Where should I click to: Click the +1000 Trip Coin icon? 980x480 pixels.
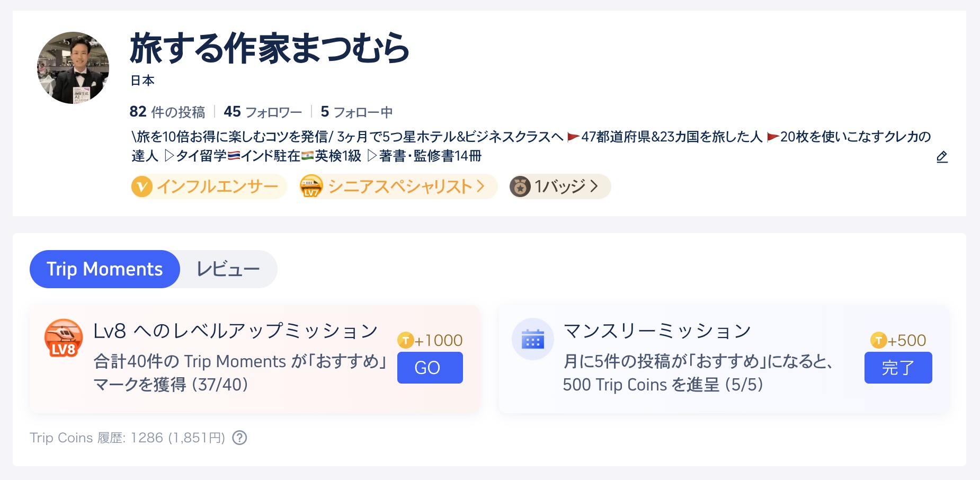click(x=406, y=340)
